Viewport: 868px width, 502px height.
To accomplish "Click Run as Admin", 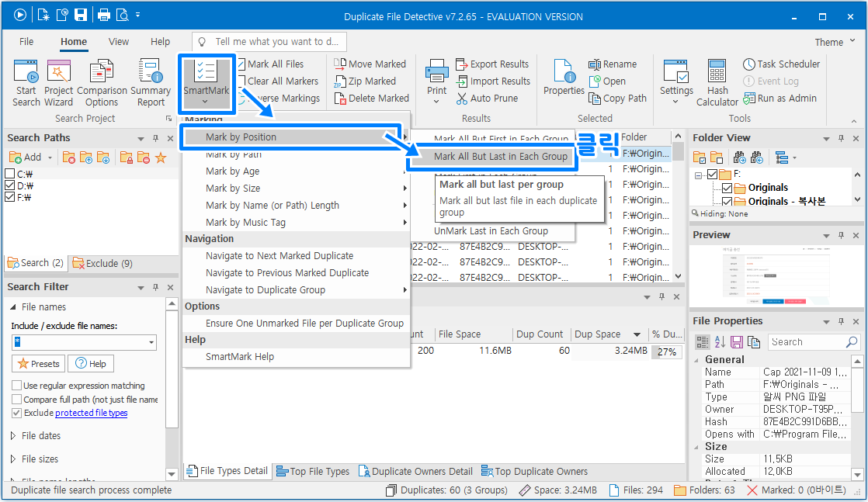I will tap(779, 98).
